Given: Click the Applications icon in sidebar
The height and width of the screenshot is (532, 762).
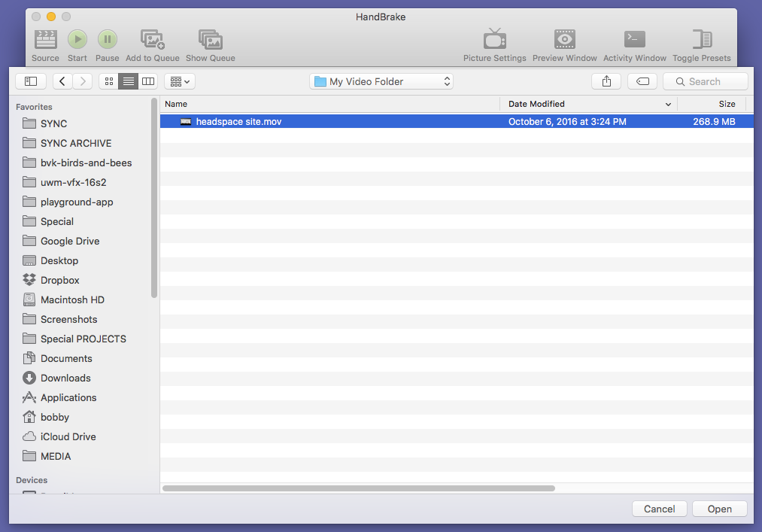Looking at the screenshot, I should pyautogui.click(x=29, y=397).
